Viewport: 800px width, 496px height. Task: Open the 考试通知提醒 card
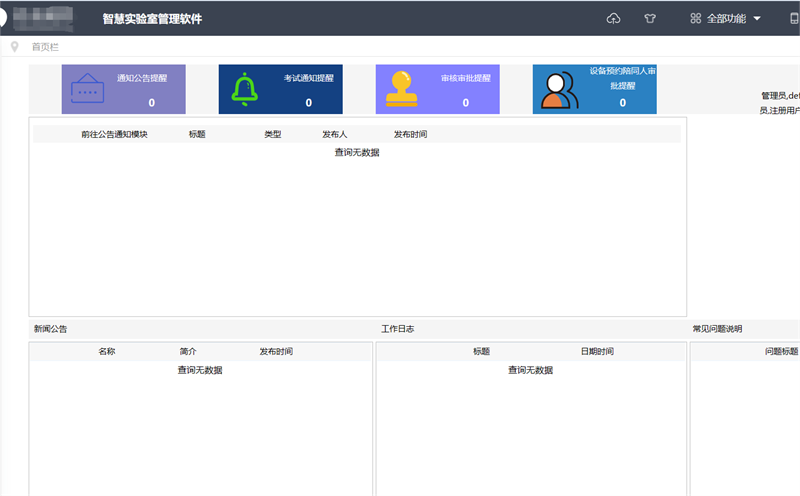coord(281,89)
